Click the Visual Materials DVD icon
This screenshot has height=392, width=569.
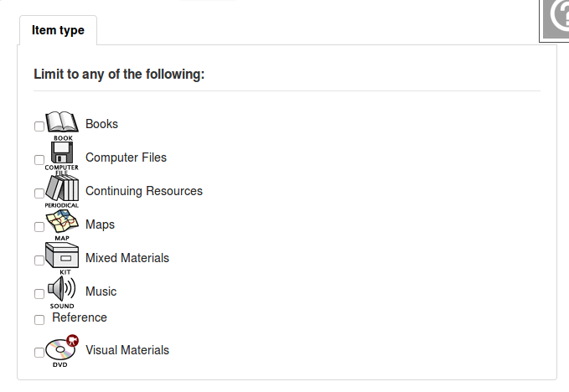coord(62,350)
